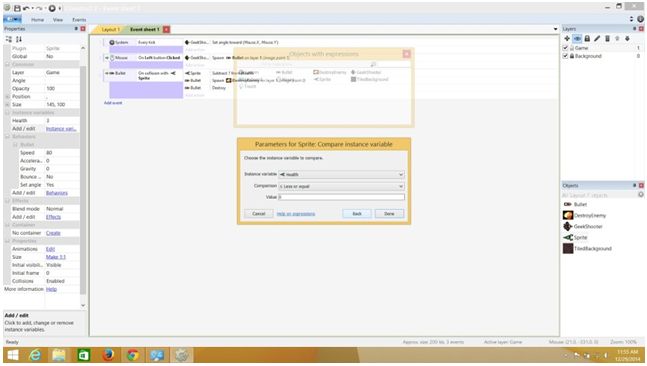This screenshot has width=647, height=366.
Task: Click the rename layer pencil icon
Action: pos(597,38)
